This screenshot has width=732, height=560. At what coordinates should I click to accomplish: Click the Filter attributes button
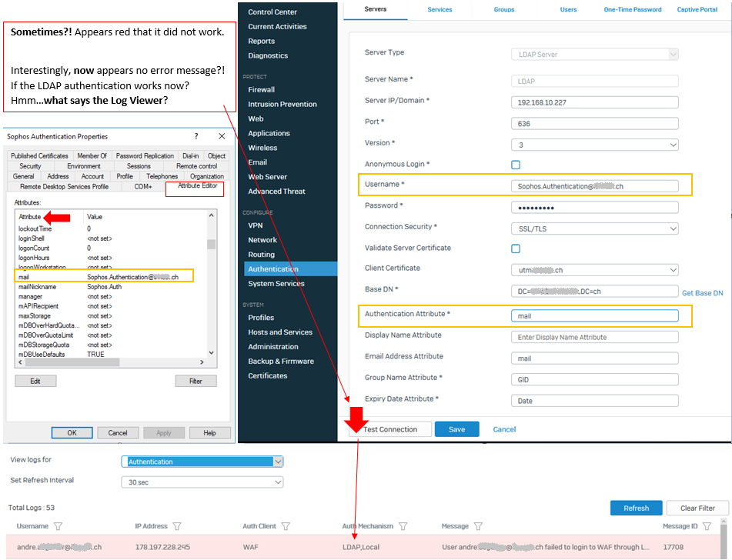[x=196, y=382]
